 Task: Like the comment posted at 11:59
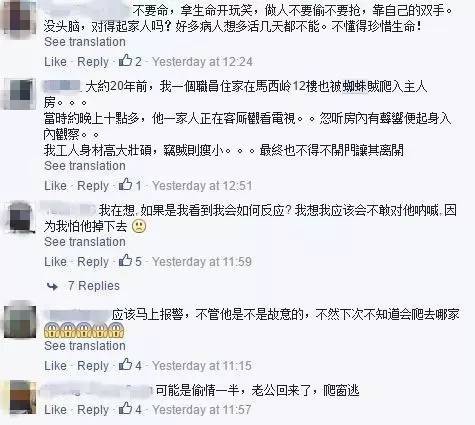[x=55, y=262]
